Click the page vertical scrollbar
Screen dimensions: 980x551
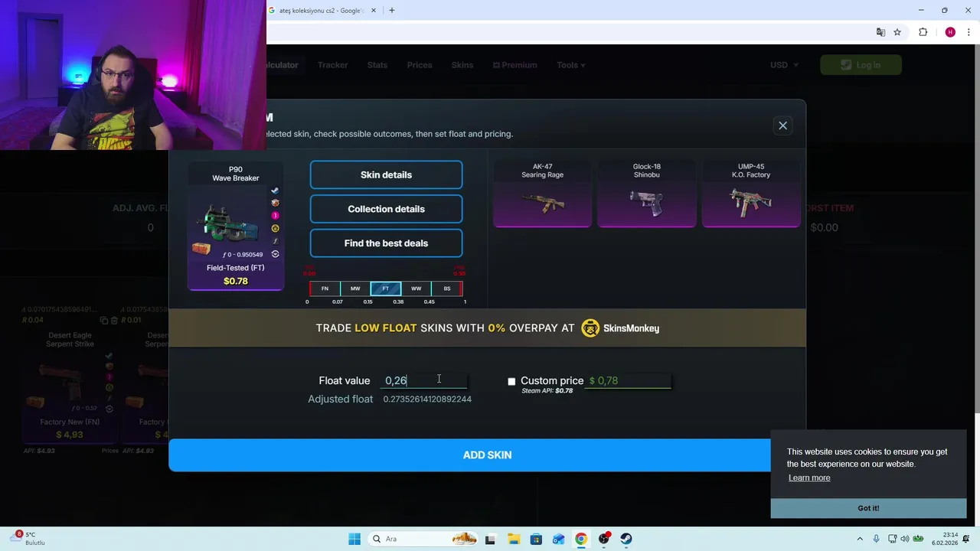[976, 230]
